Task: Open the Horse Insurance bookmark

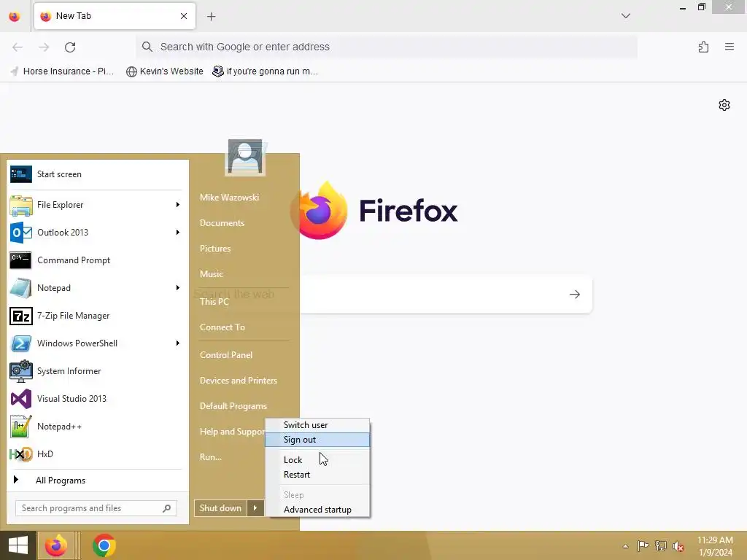Action: (62, 71)
